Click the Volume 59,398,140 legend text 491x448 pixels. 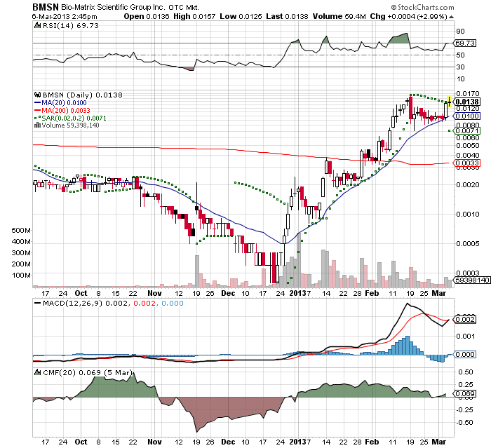(x=70, y=125)
